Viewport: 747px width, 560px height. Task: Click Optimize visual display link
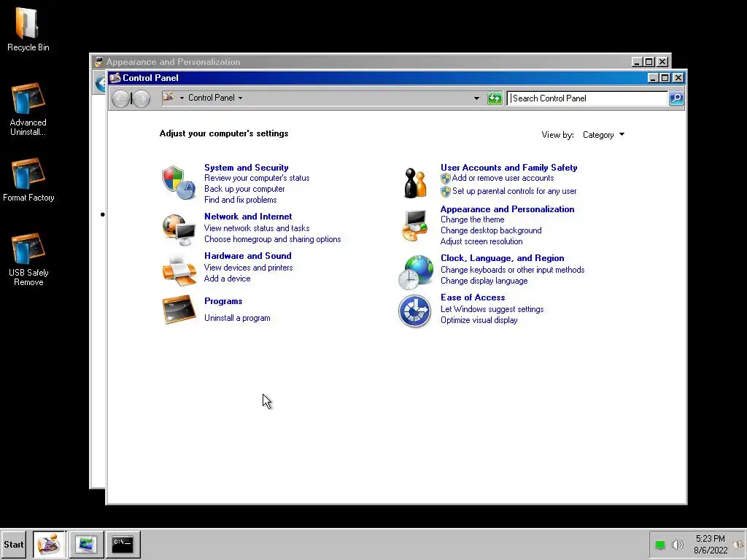479,321
